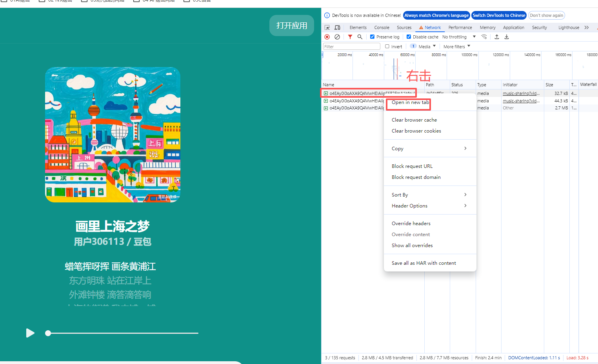The width and height of the screenshot is (598, 364).
Task: Switch to the Console tab
Action: 382,27
